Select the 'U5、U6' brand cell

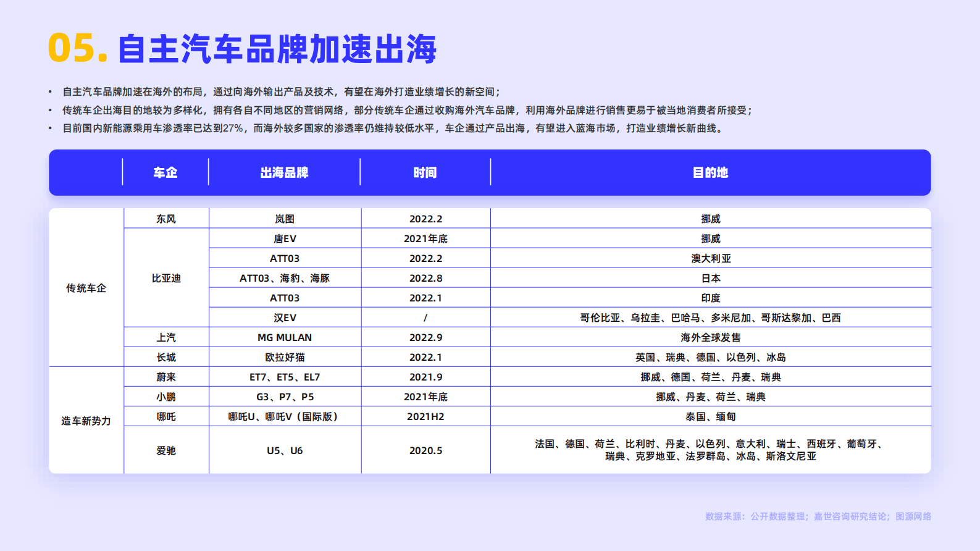click(285, 450)
